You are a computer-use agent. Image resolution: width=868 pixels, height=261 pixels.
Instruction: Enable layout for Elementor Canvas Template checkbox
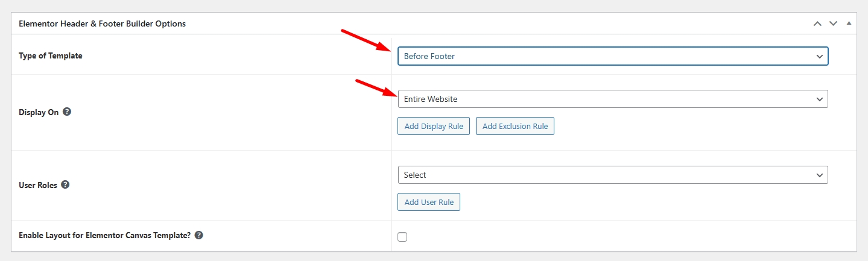point(402,237)
